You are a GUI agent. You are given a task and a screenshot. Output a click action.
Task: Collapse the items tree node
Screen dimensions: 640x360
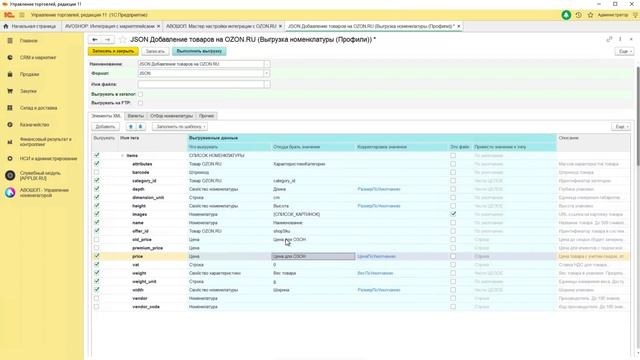tap(122, 156)
